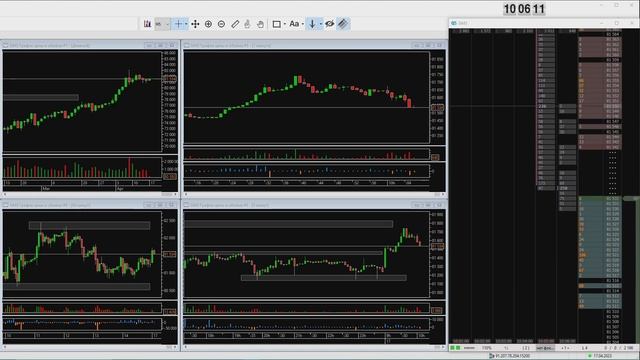Click the volume panel label on top-right chart
This screenshot has width=640, height=360.
436,157
